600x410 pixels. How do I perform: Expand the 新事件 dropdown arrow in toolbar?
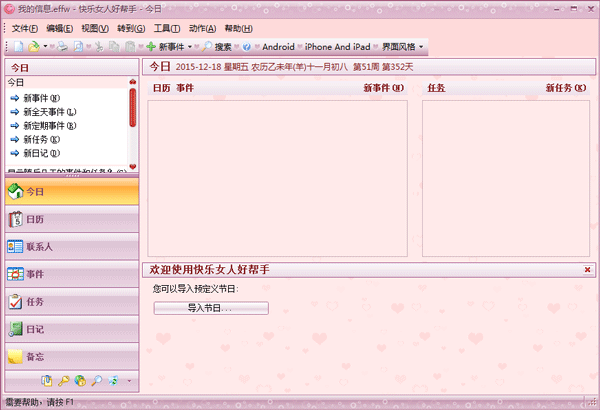pos(190,46)
